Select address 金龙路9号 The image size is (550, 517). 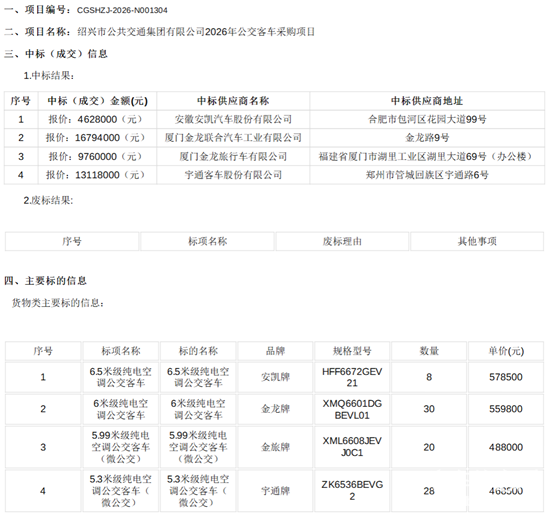(427, 138)
